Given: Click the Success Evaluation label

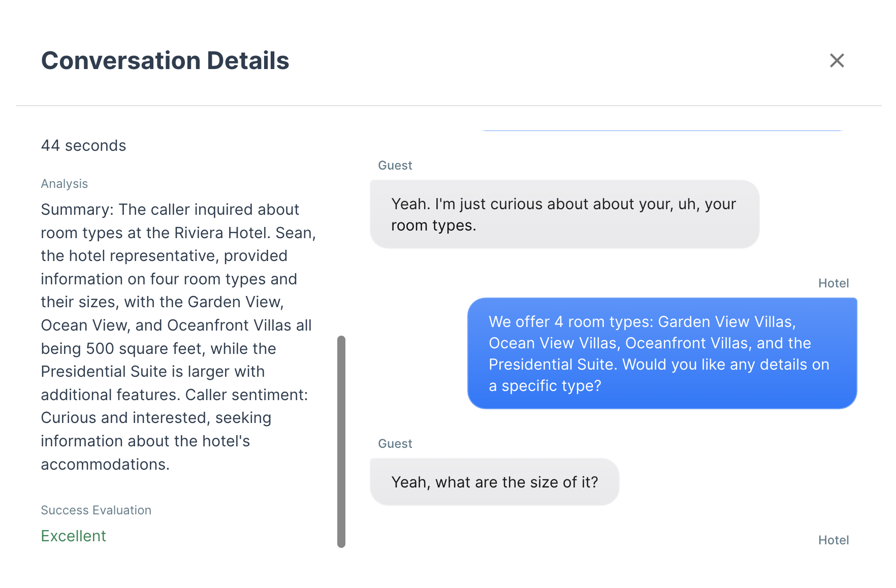Looking at the screenshot, I should 96,510.
